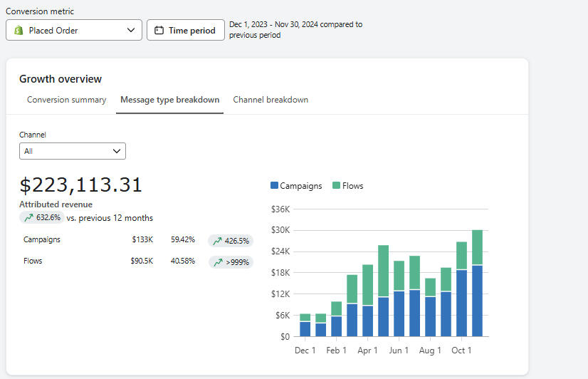Viewport: 588px width, 379px height.
Task: Toggle Flows series via green legend square
Action: pos(336,186)
